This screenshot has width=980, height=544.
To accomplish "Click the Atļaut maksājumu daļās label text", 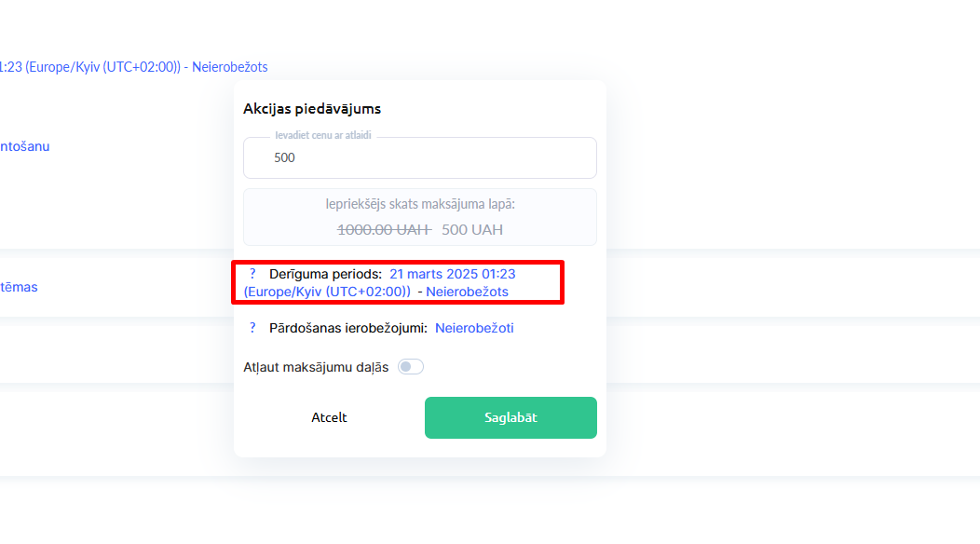I will coord(316,367).
